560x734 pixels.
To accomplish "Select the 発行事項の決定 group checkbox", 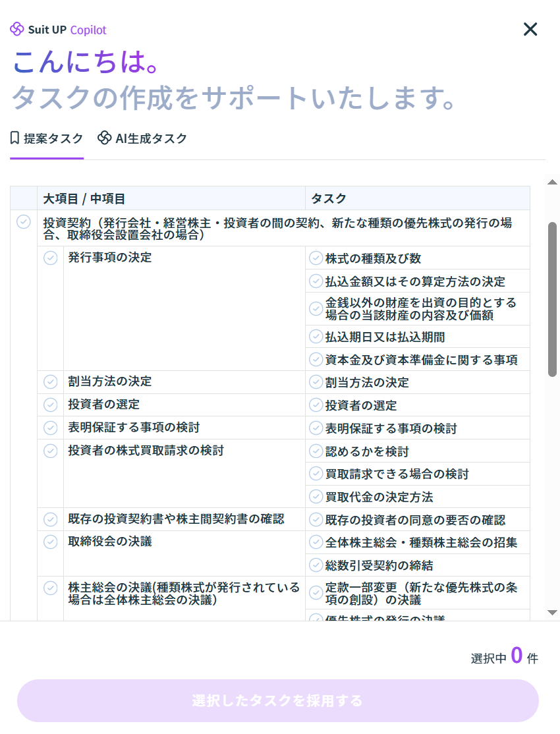I will 51,258.
